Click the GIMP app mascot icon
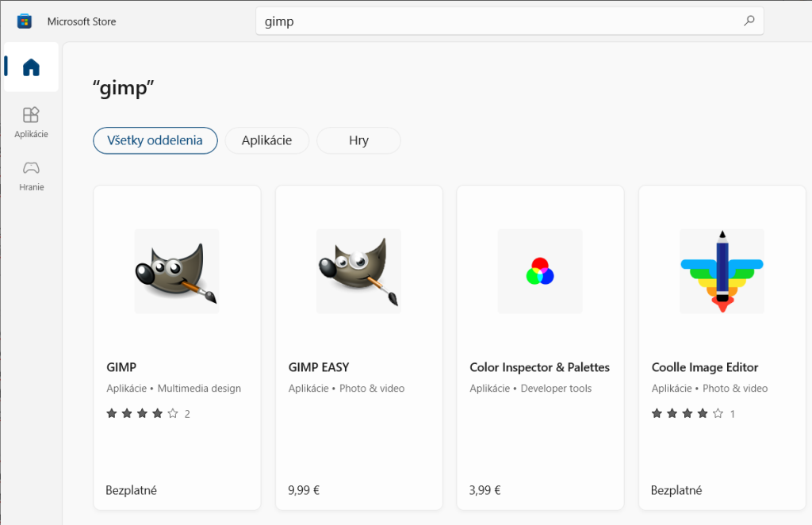This screenshot has width=812, height=525. (x=176, y=271)
